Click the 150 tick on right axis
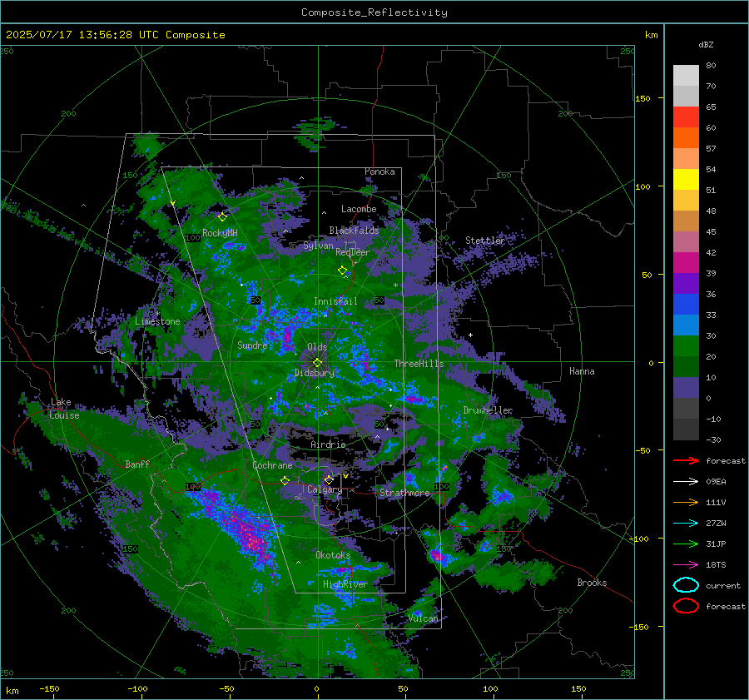 pos(643,98)
